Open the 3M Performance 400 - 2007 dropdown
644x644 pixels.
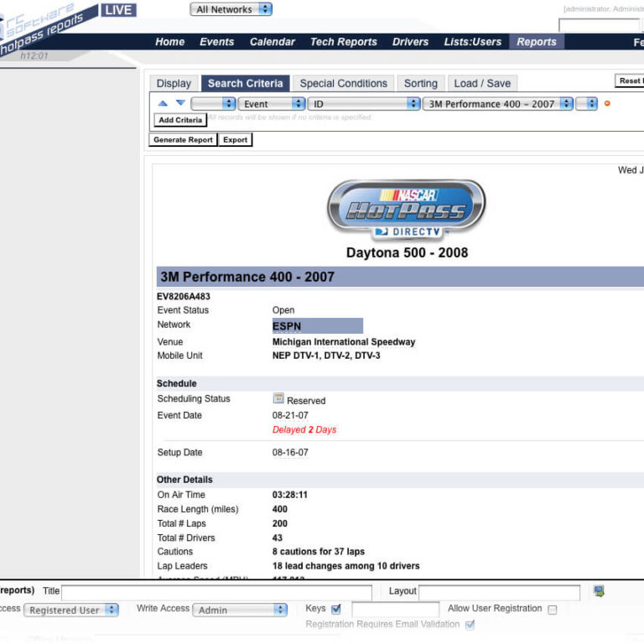pyautogui.click(x=498, y=103)
